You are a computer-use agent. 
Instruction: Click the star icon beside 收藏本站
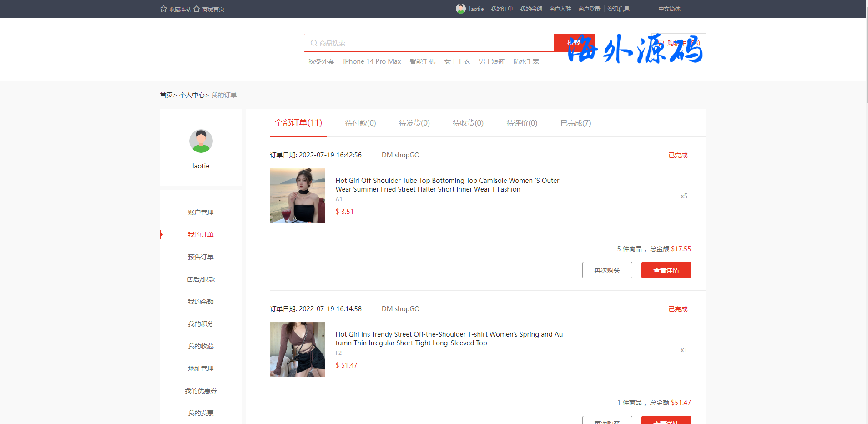click(x=163, y=9)
